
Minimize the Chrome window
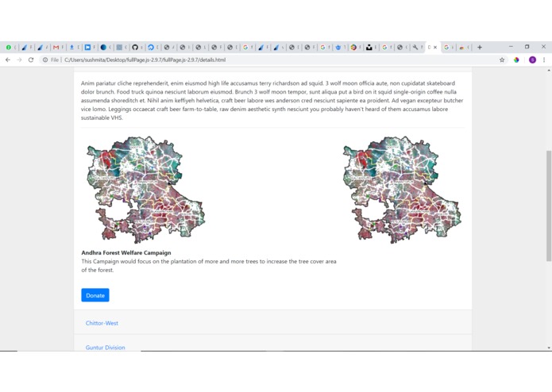(x=511, y=46)
